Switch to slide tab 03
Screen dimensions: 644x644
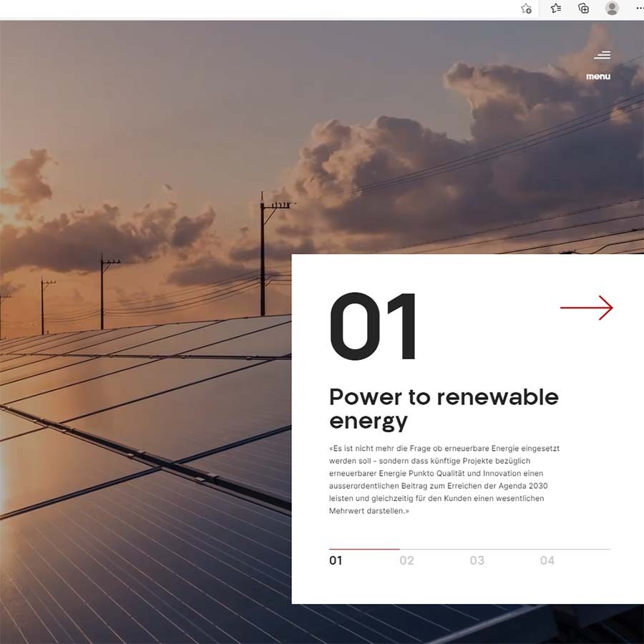[x=477, y=560]
